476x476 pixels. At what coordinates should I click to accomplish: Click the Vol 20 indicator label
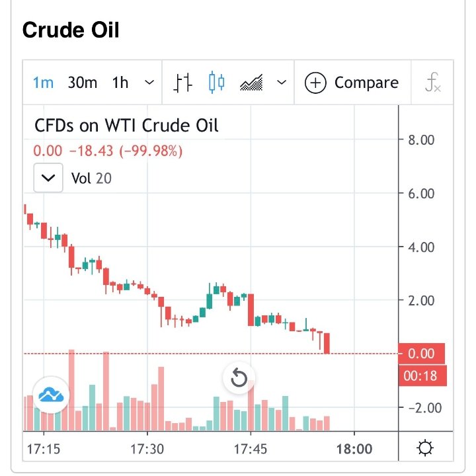(91, 178)
